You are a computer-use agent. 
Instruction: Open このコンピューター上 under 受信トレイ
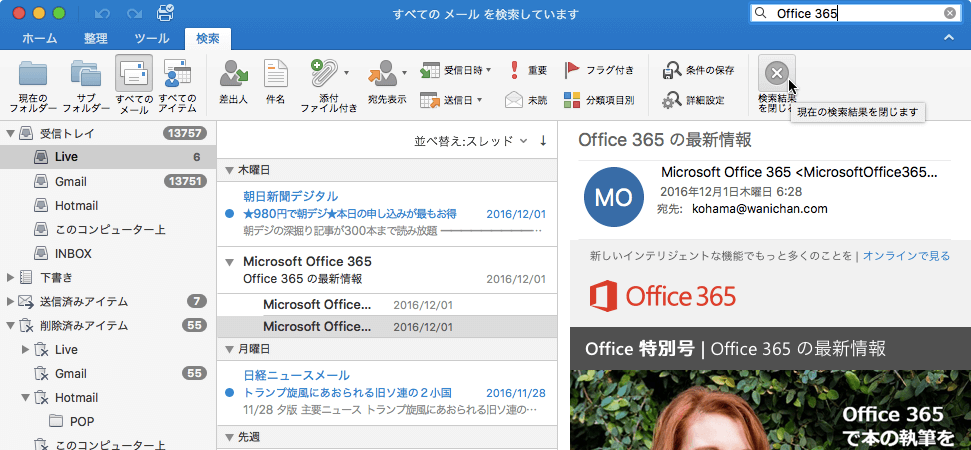108,230
